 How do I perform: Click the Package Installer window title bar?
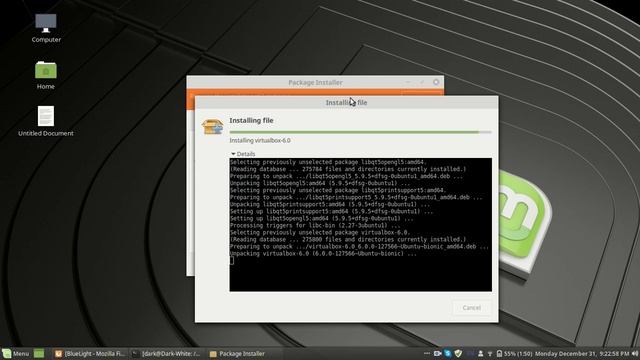coord(315,82)
